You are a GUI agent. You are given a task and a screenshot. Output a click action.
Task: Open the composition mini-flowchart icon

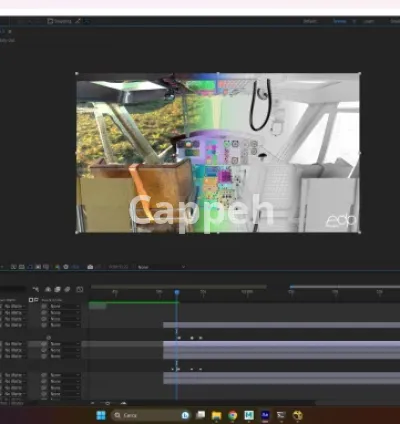(36, 289)
